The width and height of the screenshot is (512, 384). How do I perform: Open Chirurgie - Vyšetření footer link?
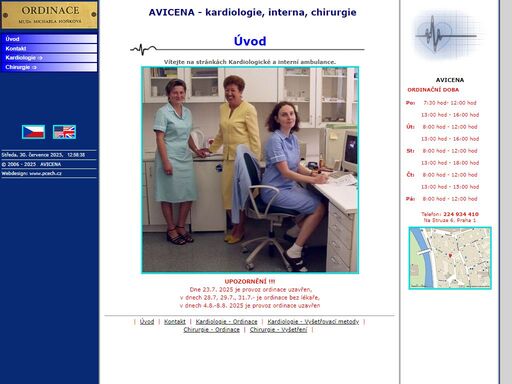[x=278, y=330]
